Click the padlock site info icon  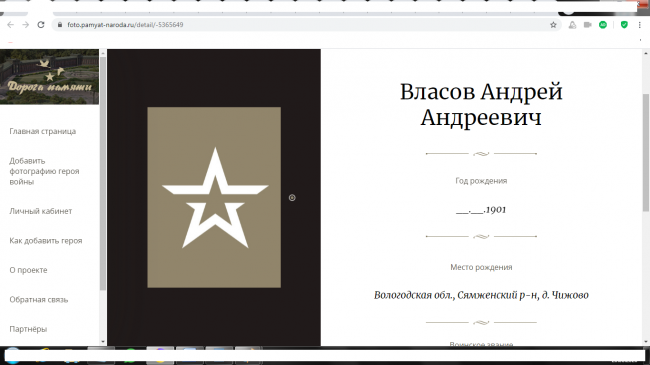pos(60,25)
